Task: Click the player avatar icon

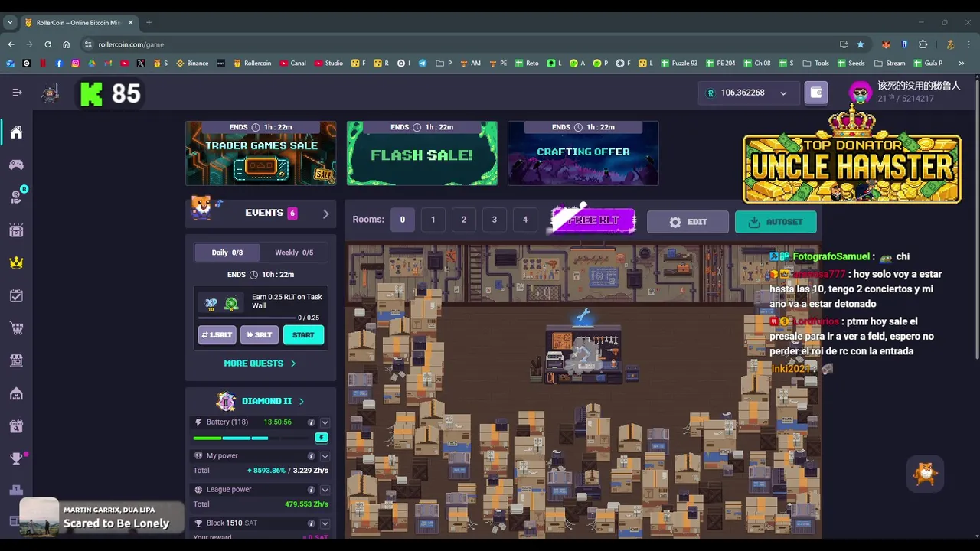Action: (861, 93)
